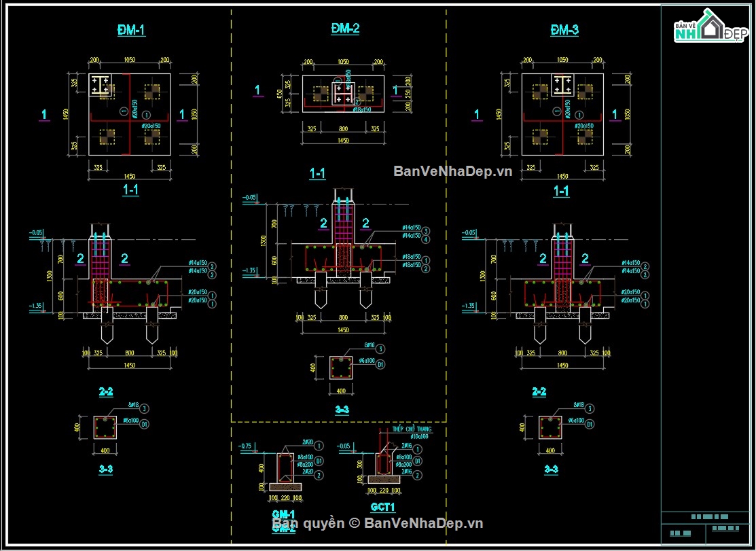Select the ĐM-1 foundation title
Viewport: 756px width, 551px height.
click(131, 30)
